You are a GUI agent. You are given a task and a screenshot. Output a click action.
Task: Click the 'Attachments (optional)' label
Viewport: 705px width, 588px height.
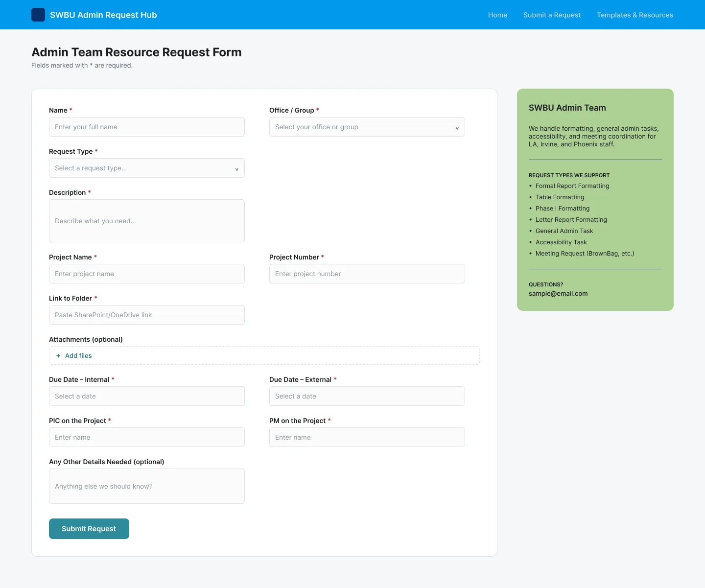click(x=86, y=339)
